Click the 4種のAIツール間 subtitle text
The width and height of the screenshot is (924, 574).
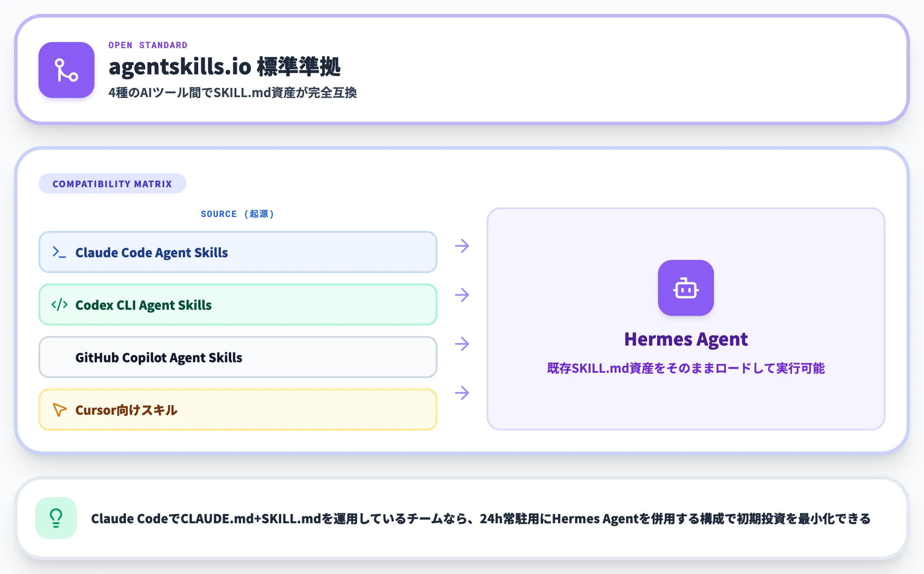(x=232, y=93)
